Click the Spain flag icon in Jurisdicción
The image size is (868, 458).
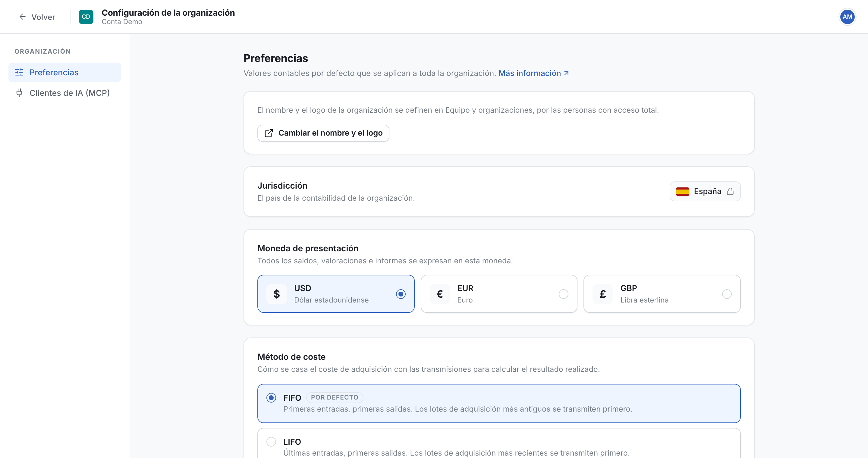[682, 191]
